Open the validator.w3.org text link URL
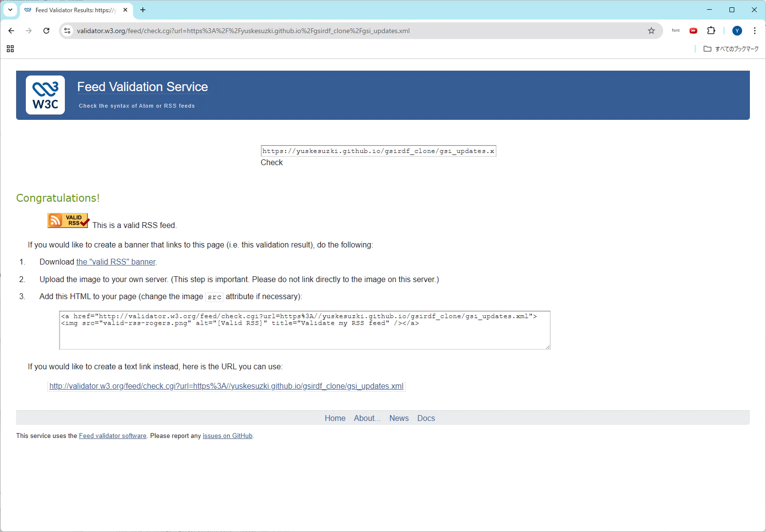 [x=226, y=386]
